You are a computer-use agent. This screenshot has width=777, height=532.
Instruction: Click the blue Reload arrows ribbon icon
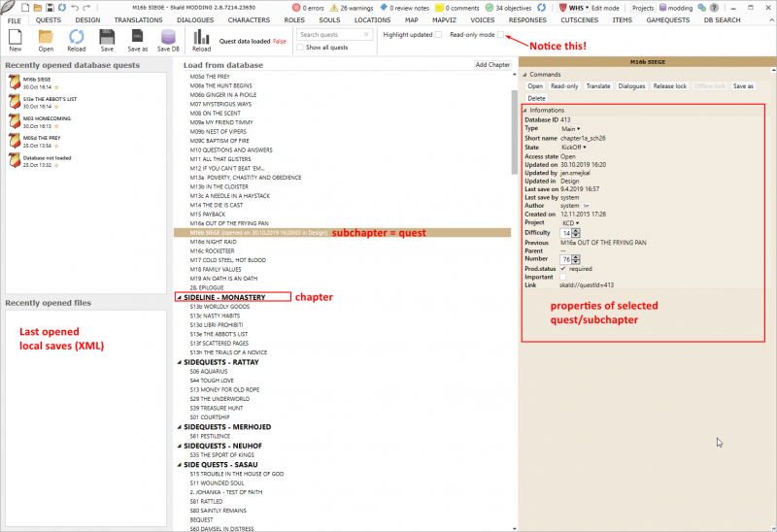pyautogui.click(x=77, y=37)
